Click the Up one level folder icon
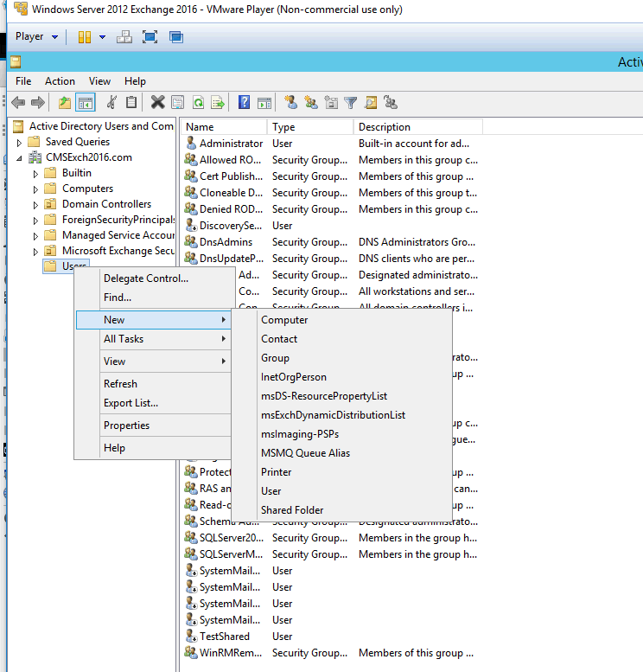 tap(65, 103)
